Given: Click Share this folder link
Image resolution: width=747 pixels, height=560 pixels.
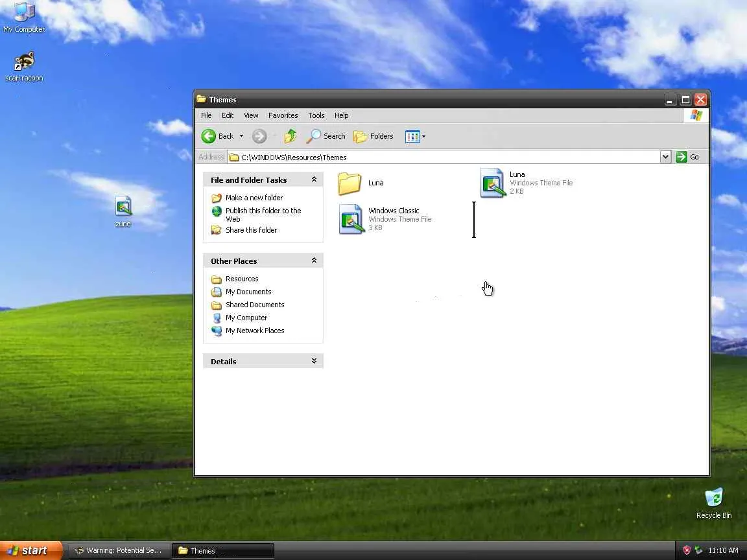Looking at the screenshot, I should click(x=251, y=230).
